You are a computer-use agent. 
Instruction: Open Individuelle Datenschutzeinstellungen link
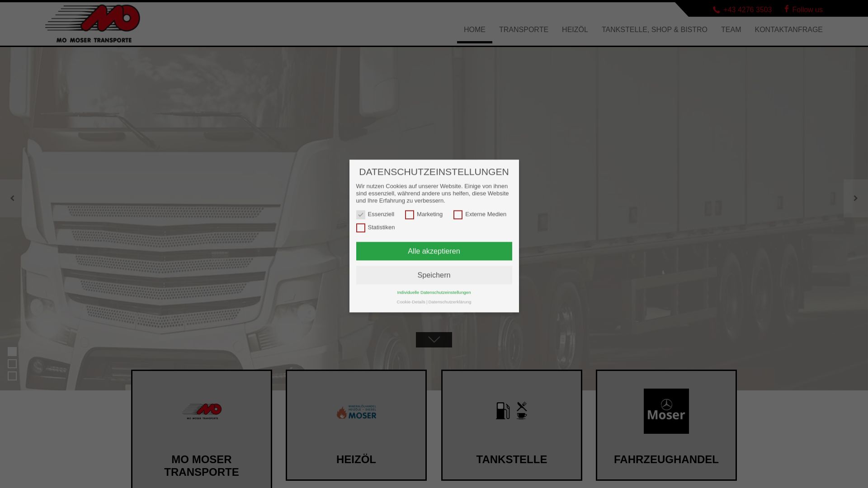tap(434, 292)
